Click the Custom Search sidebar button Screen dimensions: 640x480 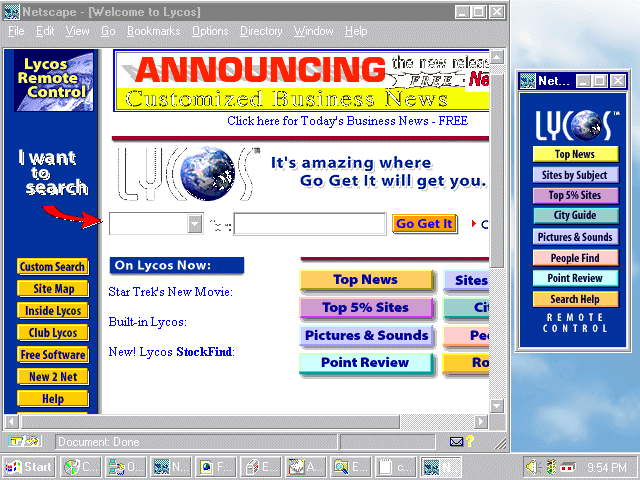coord(52,267)
